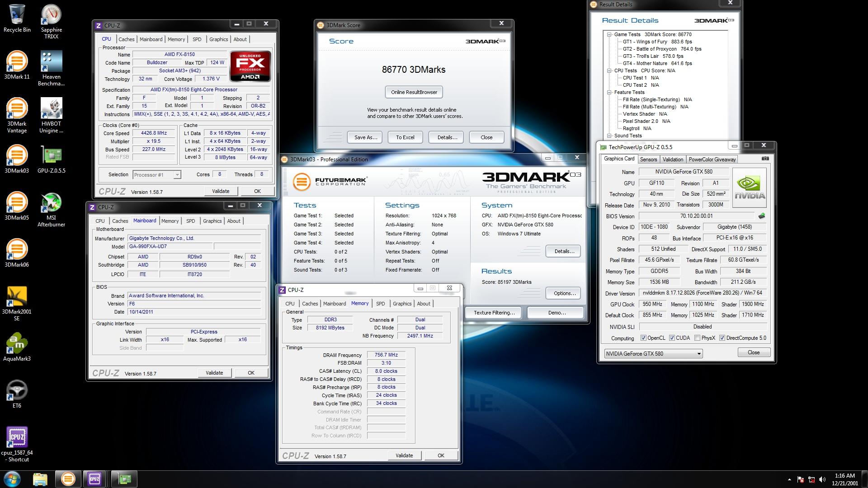Select the GPU-Z taskbar button
This screenshot has height=488, width=868.
coord(124,479)
